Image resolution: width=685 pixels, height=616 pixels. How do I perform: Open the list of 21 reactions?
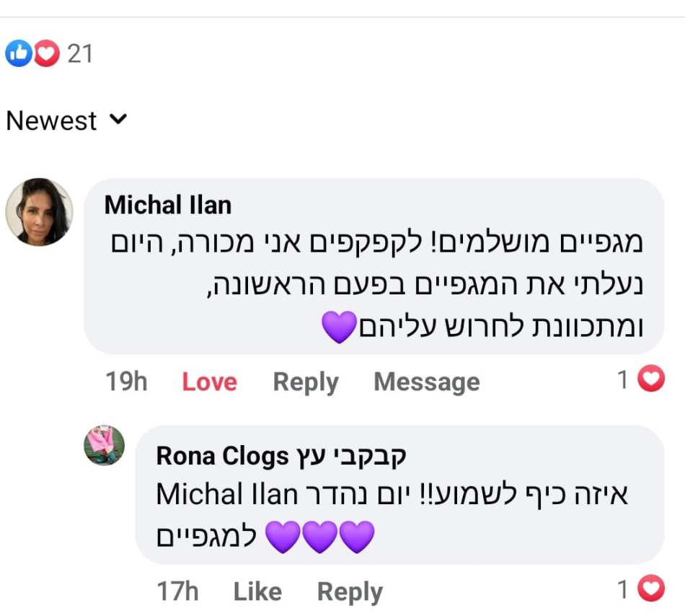(80, 53)
